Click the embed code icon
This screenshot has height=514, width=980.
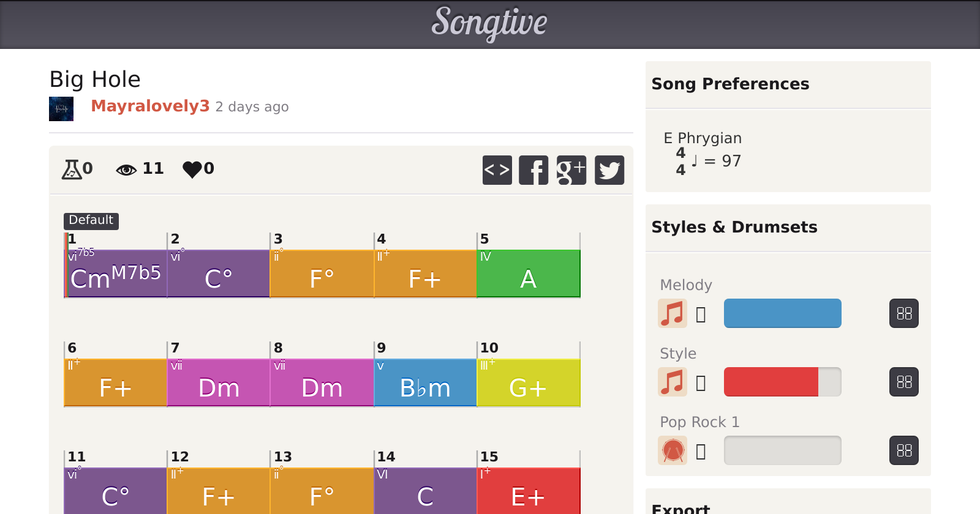(x=497, y=170)
